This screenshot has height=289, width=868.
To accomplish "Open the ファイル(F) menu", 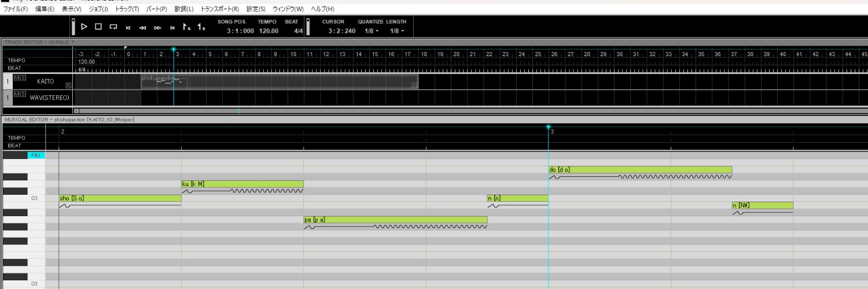I will (16, 9).
